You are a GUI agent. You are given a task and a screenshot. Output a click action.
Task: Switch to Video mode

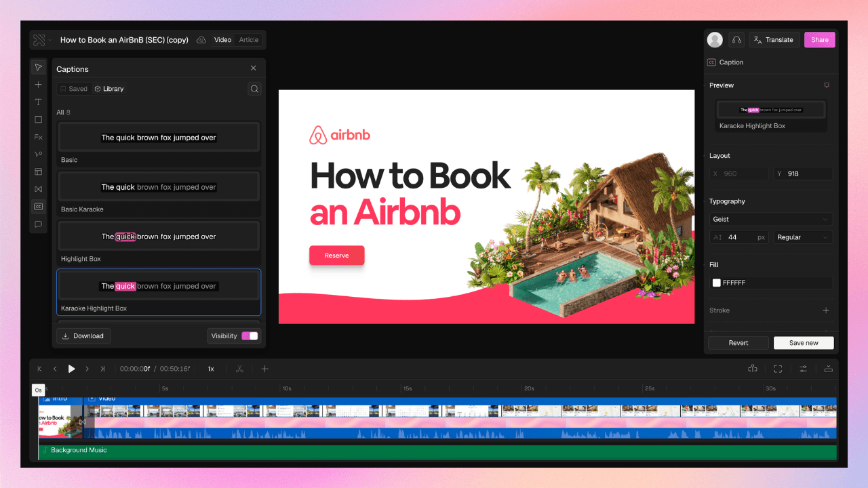click(x=222, y=40)
